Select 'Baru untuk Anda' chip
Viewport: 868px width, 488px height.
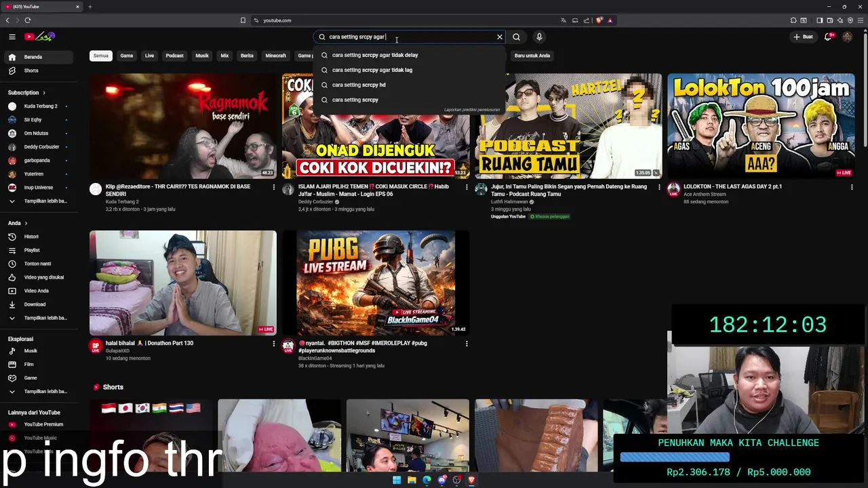[x=532, y=56]
